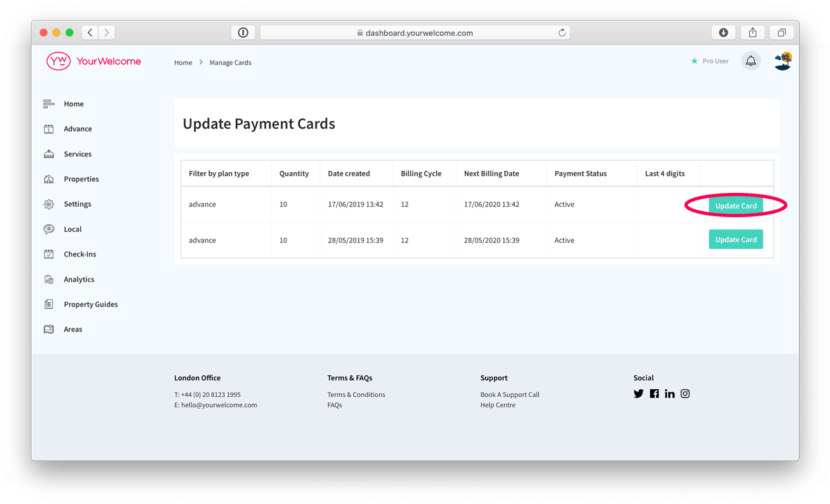Show all tabs in browser
The width and height of the screenshot is (830, 504).
[782, 32]
